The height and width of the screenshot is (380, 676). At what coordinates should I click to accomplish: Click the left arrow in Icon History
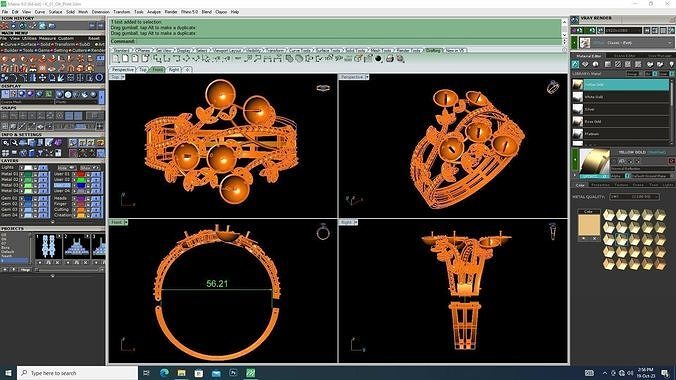[x=92, y=26]
